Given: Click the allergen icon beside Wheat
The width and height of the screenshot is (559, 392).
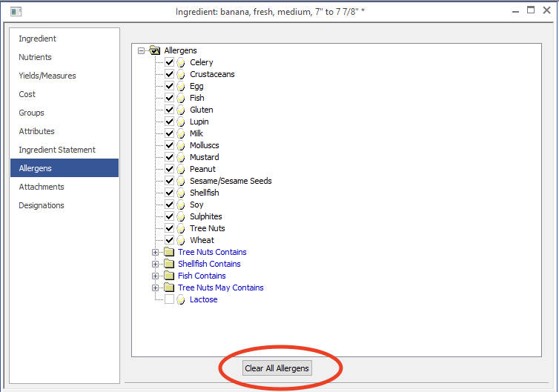Looking at the screenshot, I should tap(181, 240).
